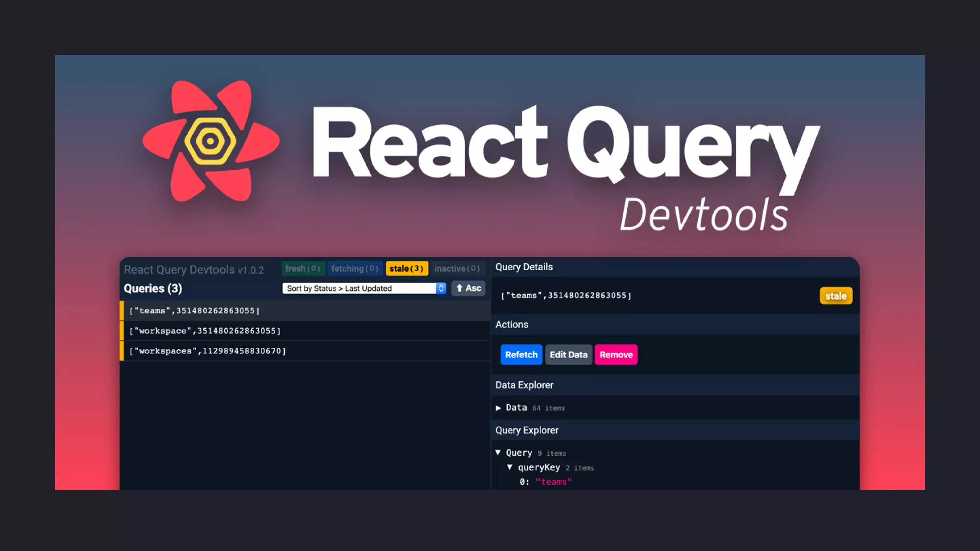Collapse the queryKey 2 items node

(510, 467)
